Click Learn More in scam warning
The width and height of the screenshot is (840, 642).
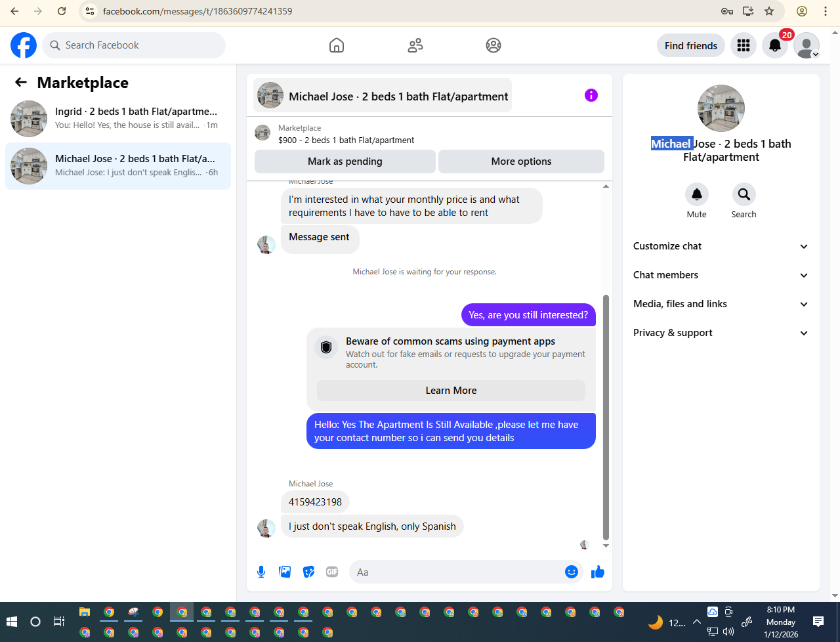(451, 391)
